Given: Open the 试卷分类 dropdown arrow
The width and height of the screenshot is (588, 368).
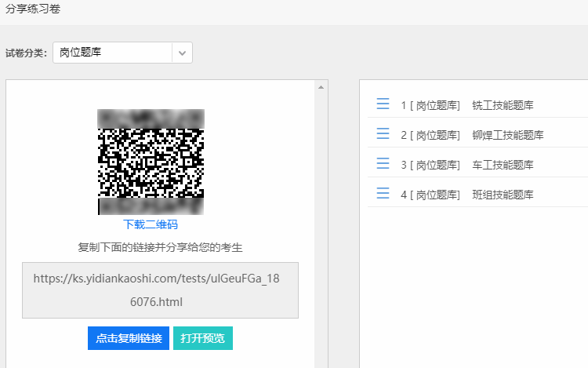Looking at the screenshot, I should click(182, 53).
